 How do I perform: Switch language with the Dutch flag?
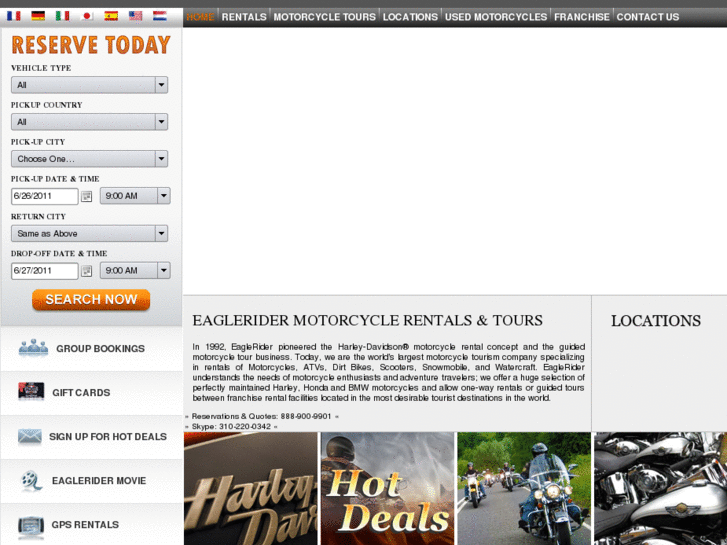(x=160, y=16)
